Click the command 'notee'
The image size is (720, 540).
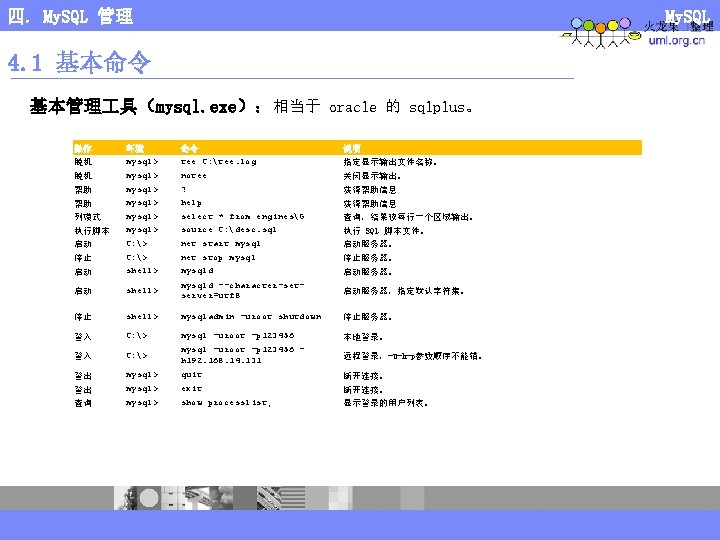coord(194,175)
